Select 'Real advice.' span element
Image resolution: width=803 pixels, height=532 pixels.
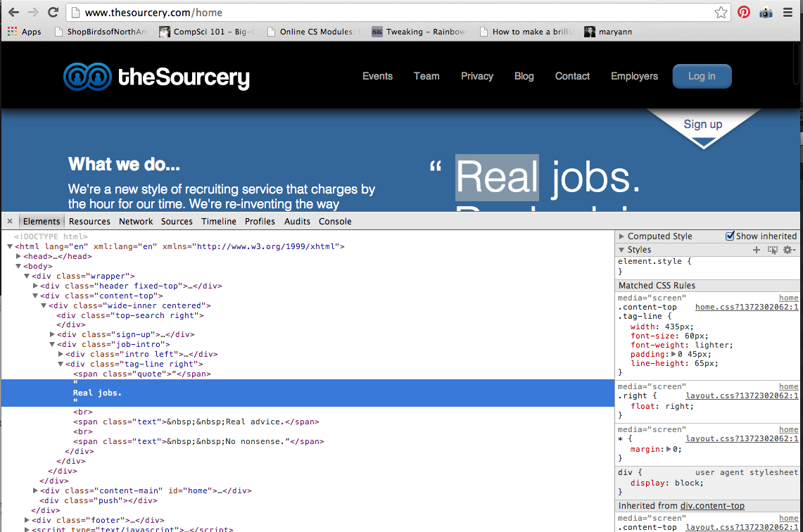(x=196, y=422)
